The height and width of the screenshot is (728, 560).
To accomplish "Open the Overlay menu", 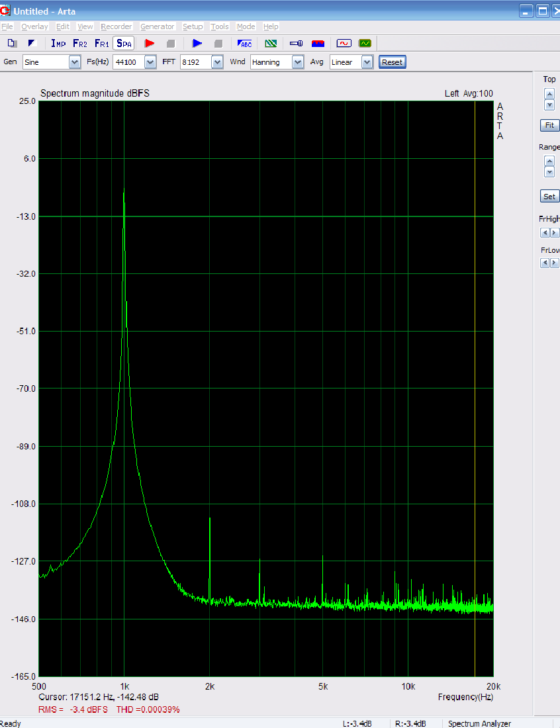I will (x=34, y=26).
